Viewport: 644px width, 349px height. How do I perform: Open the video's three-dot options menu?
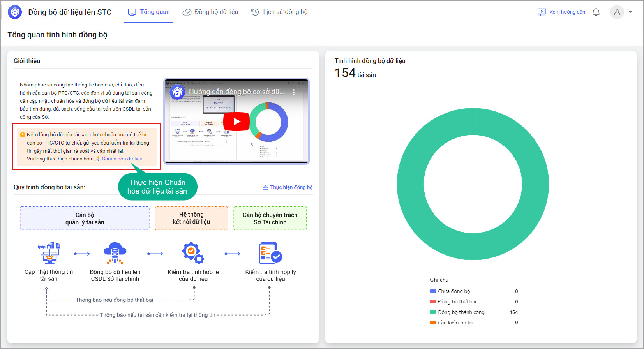[294, 92]
